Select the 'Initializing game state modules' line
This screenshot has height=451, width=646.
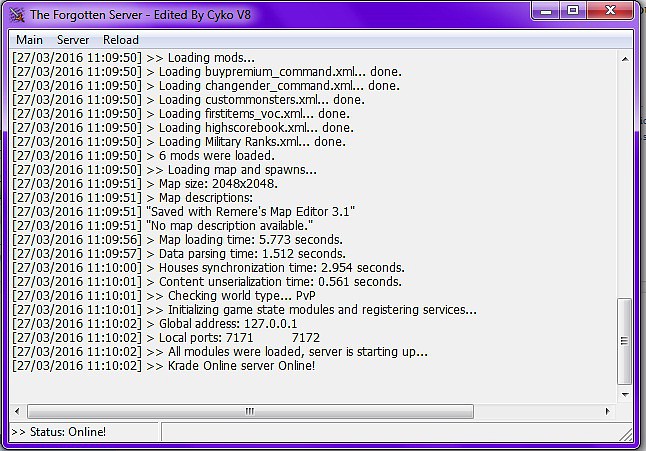(244, 310)
